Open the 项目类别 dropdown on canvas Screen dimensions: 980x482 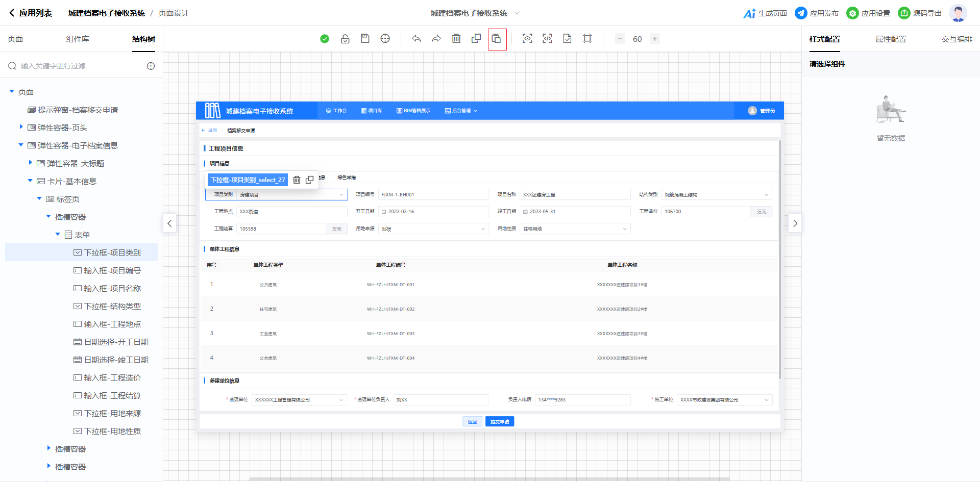click(291, 195)
